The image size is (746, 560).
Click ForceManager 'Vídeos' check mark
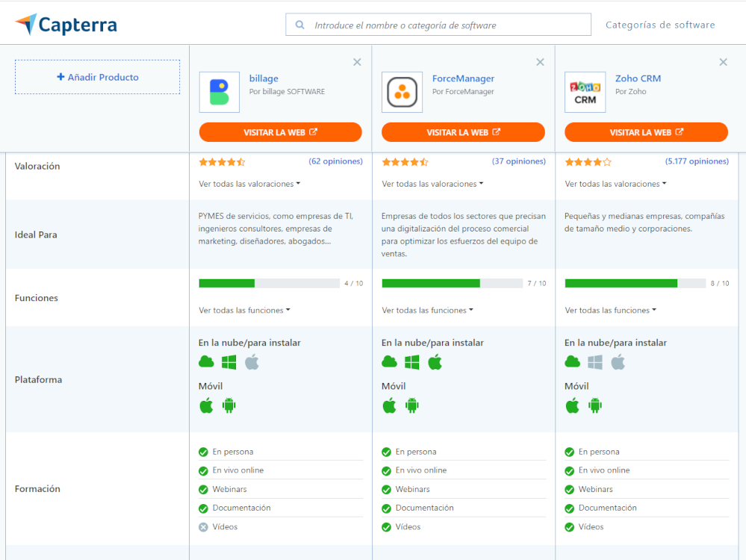pyautogui.click(x=386, y=527)
